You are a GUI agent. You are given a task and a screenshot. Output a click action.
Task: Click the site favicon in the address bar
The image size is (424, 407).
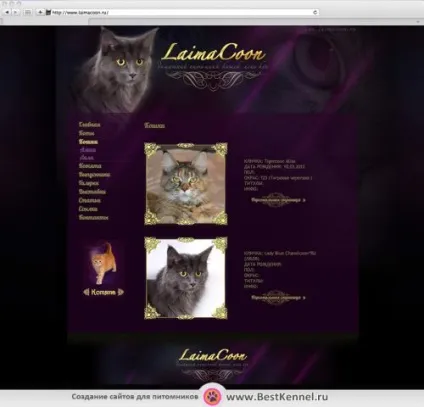coord(48,12)
